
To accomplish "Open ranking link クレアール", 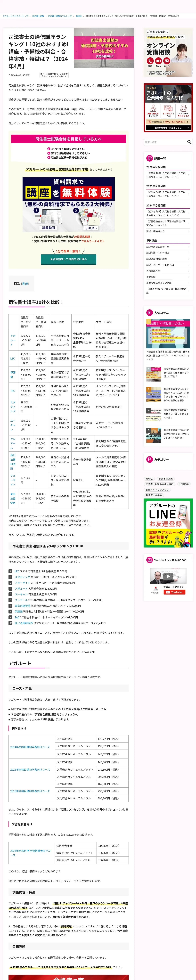I will [21, 600].
